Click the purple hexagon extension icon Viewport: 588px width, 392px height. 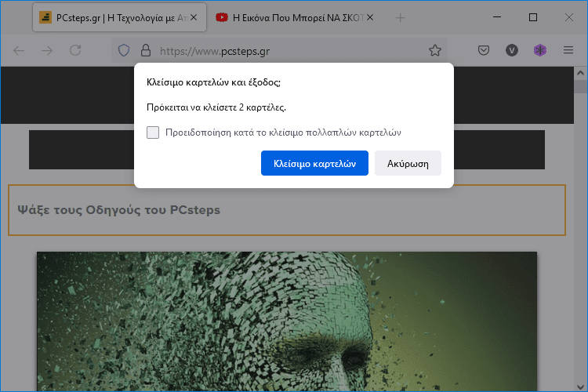pos(540,50)
